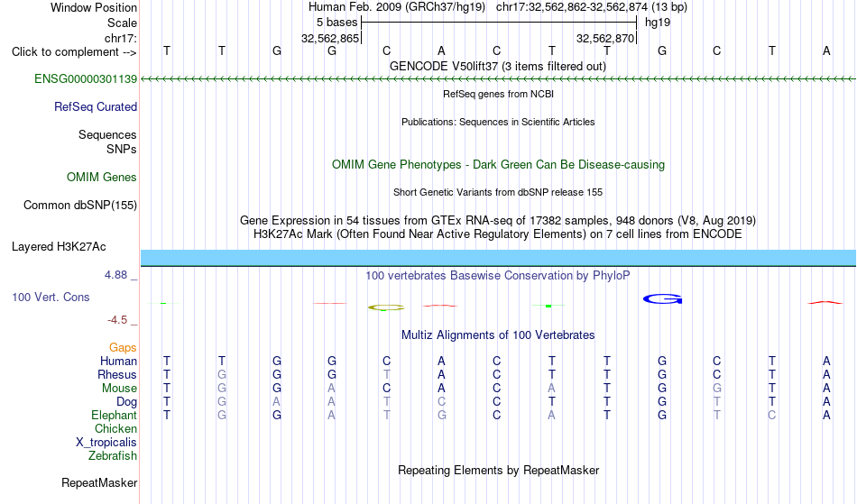Select the OMIM Genes track label
Screen dimensions: 857x504
102,178
